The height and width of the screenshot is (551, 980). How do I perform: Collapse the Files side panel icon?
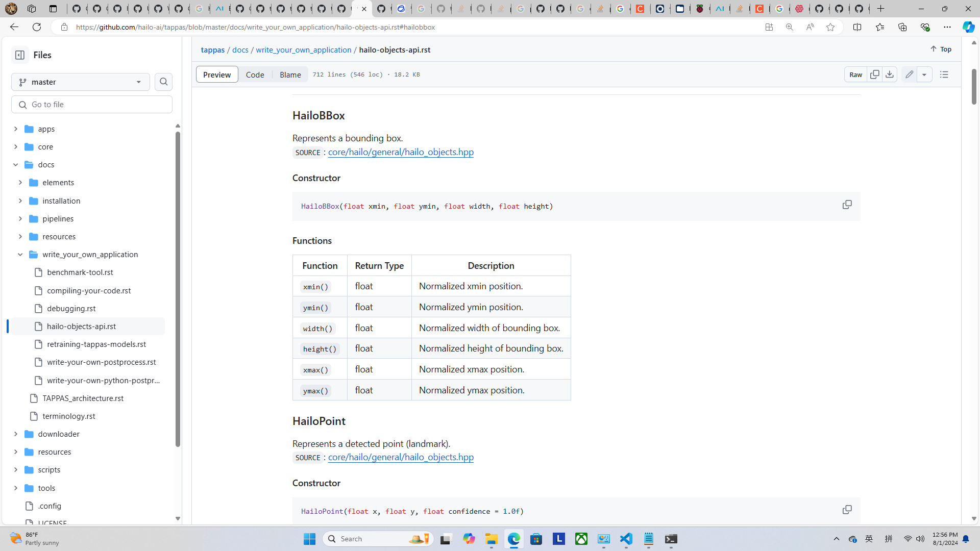click(x=19, y=55)
